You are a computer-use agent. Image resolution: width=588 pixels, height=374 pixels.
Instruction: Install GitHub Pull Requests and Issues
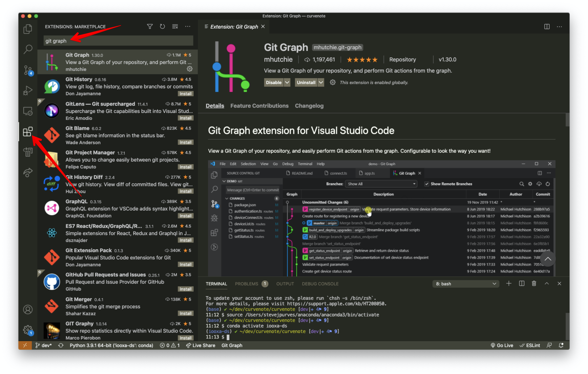coord(185,289)
